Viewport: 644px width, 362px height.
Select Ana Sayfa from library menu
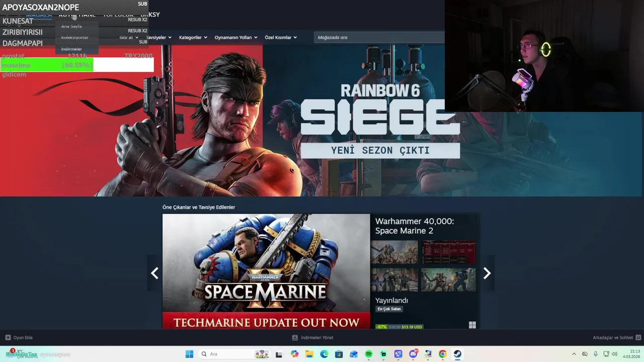[x=71, y=26]
